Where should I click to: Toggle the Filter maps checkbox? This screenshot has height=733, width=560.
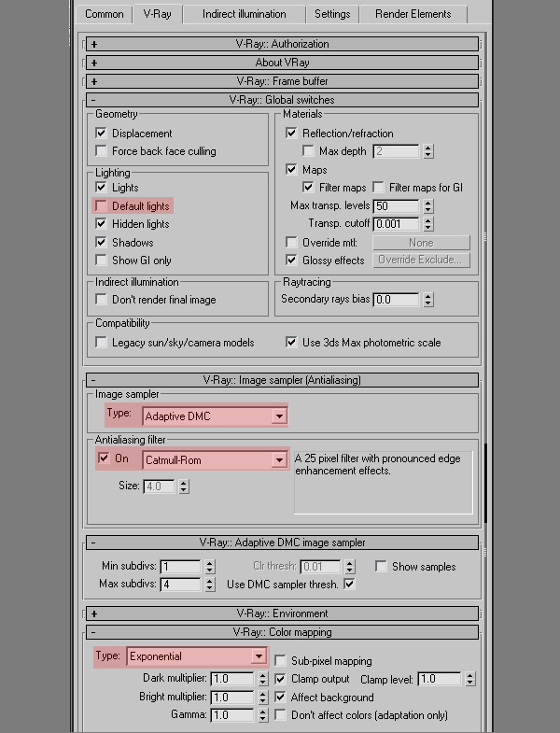tap(308, 188)
